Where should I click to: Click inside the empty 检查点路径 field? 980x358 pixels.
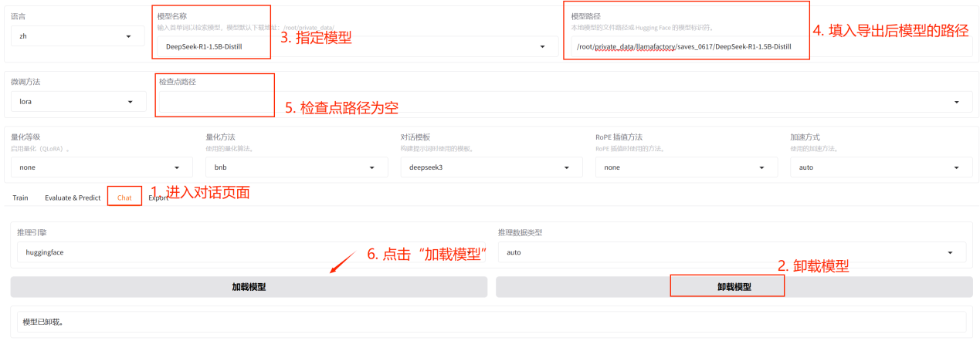click(x=541, y=101)
